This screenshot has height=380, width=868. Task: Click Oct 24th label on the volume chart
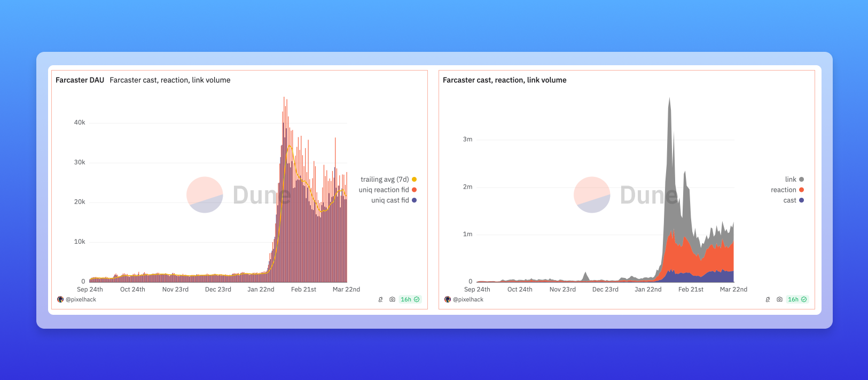pyautogui.click(x=520, y=290)
